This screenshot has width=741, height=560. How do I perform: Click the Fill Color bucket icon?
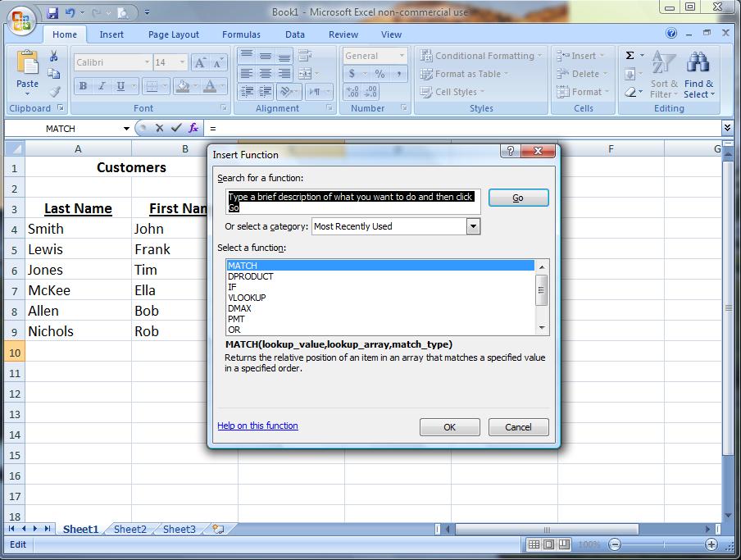tap(182, 86)
